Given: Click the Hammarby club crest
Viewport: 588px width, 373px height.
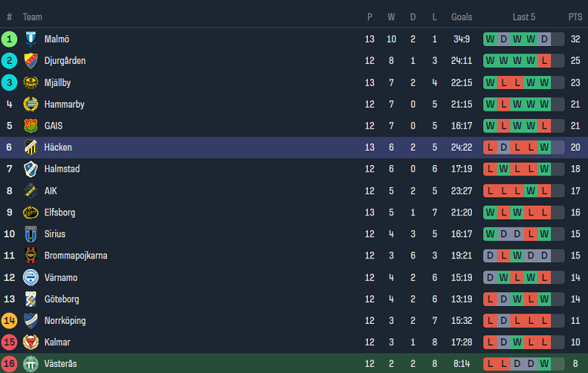Looking at the screenshot, I should click(31, 104).
